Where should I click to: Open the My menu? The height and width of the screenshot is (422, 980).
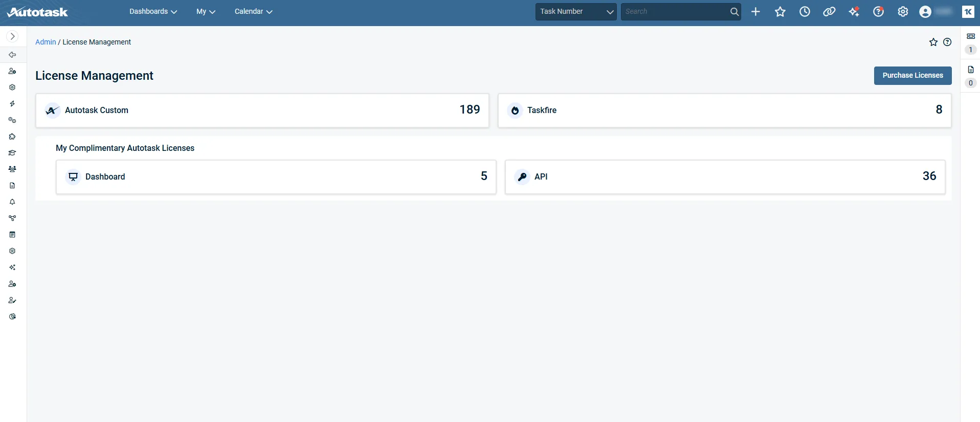tap(206, 12)
